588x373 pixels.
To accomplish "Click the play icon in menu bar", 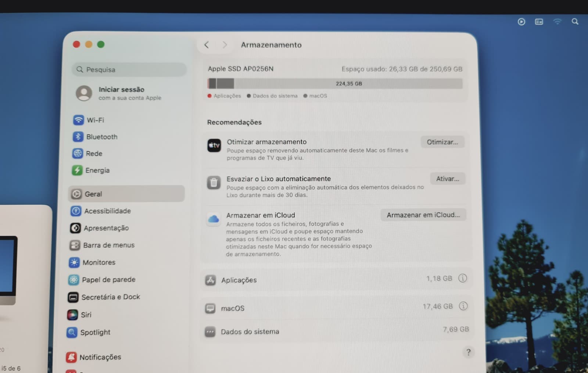I will [x=521, y=22].
